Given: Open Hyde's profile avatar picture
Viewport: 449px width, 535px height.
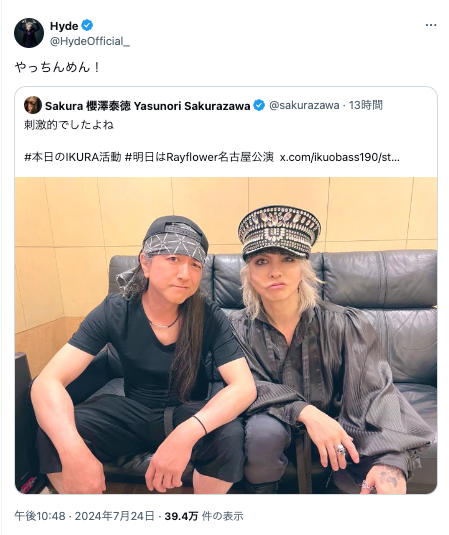Looking at the screenshot, I should pos(29,33).
